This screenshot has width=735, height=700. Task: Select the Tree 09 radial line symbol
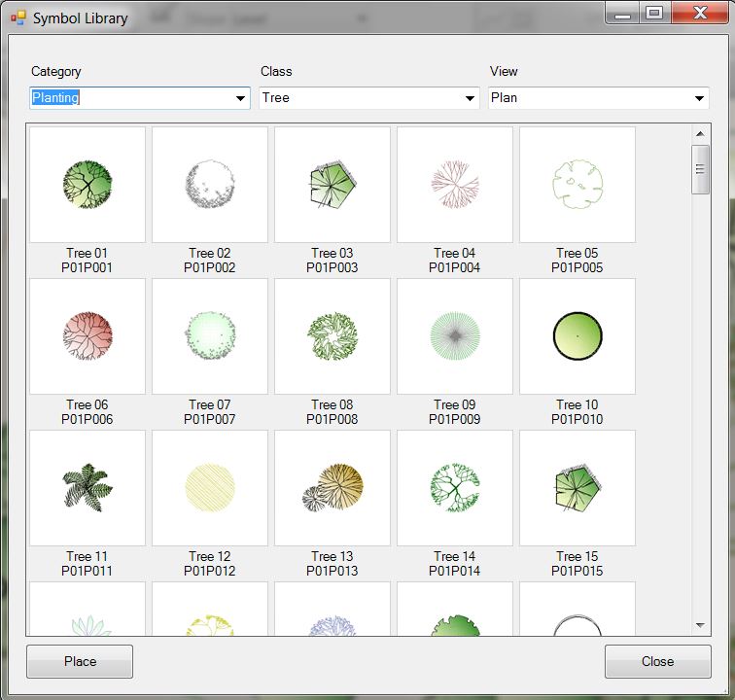pos(455,335)
